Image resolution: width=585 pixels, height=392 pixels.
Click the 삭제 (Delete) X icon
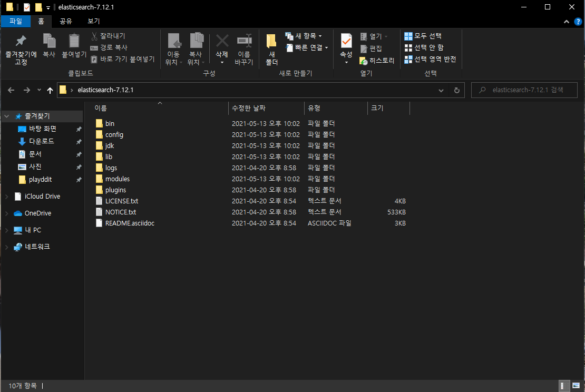coord(222,41)
